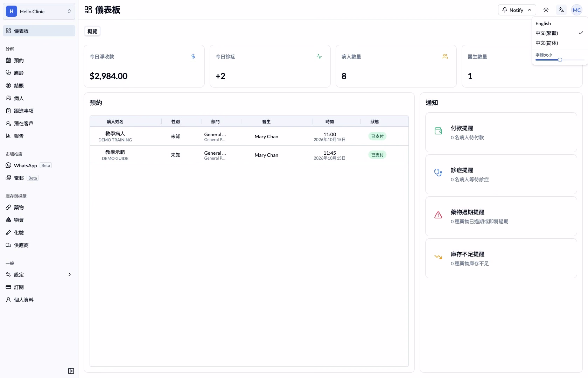
Task: Adjust the 字體大小 slider handle
Action: 560,60
